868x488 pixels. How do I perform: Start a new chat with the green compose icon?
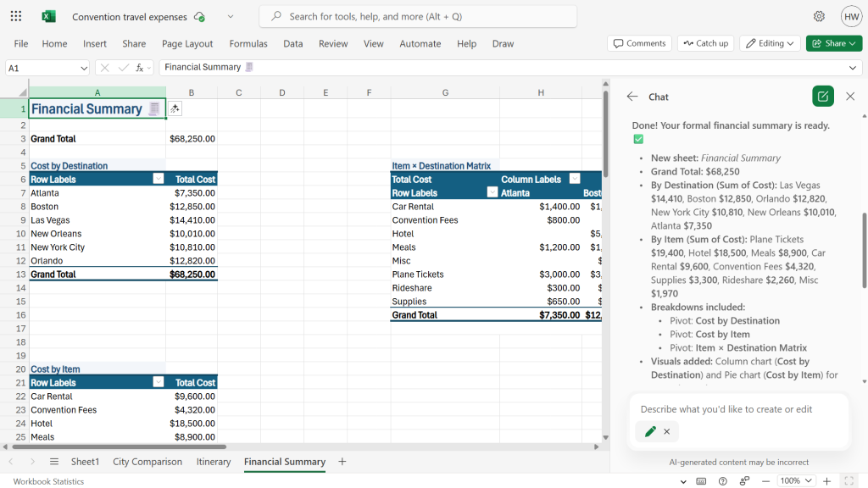click(x=822, y=96)
